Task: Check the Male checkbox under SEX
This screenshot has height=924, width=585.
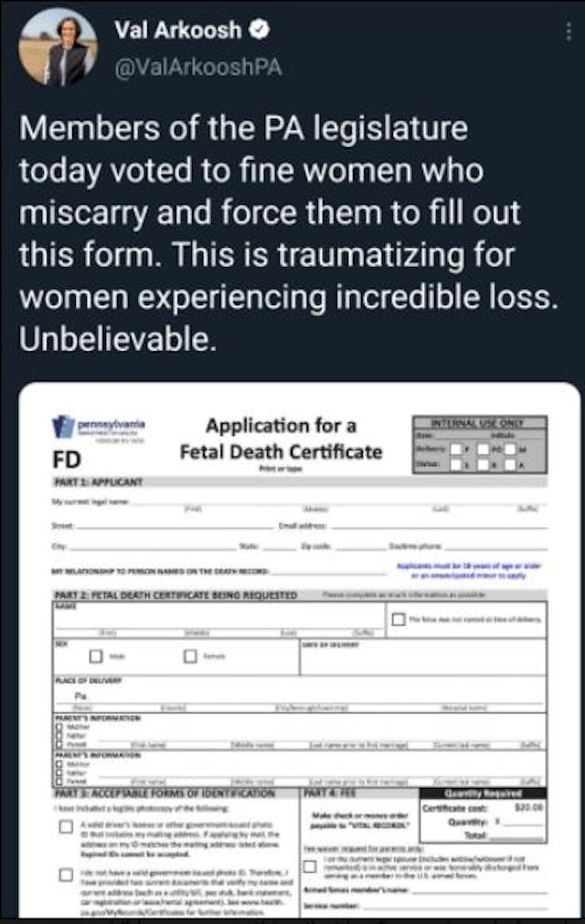Action: click(98, 655)
